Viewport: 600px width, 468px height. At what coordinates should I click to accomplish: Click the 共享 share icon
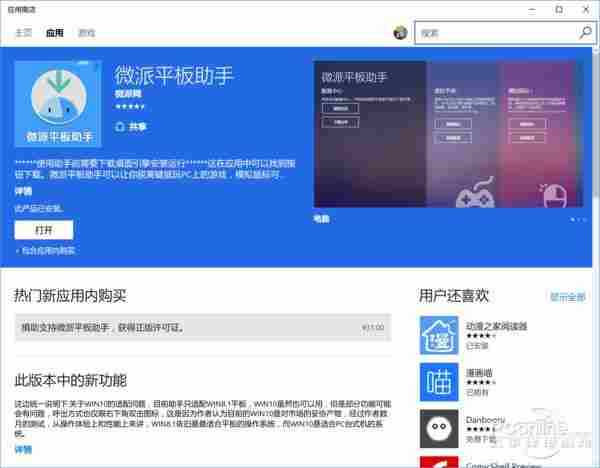[x=121, y=127]
